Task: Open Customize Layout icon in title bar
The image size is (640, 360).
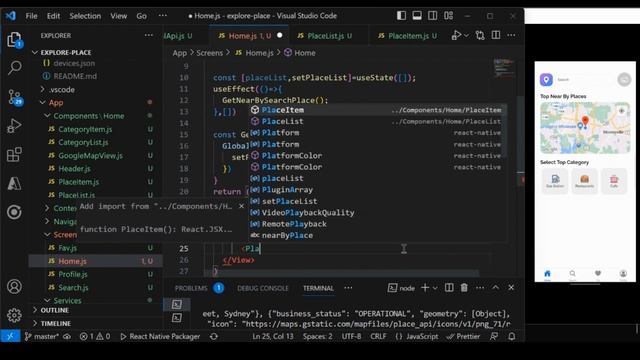Action: 449,16
